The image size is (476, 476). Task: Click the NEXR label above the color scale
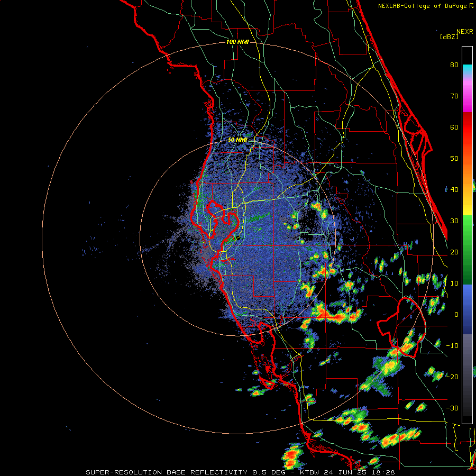pyautogui.click(x=464, y=32)
